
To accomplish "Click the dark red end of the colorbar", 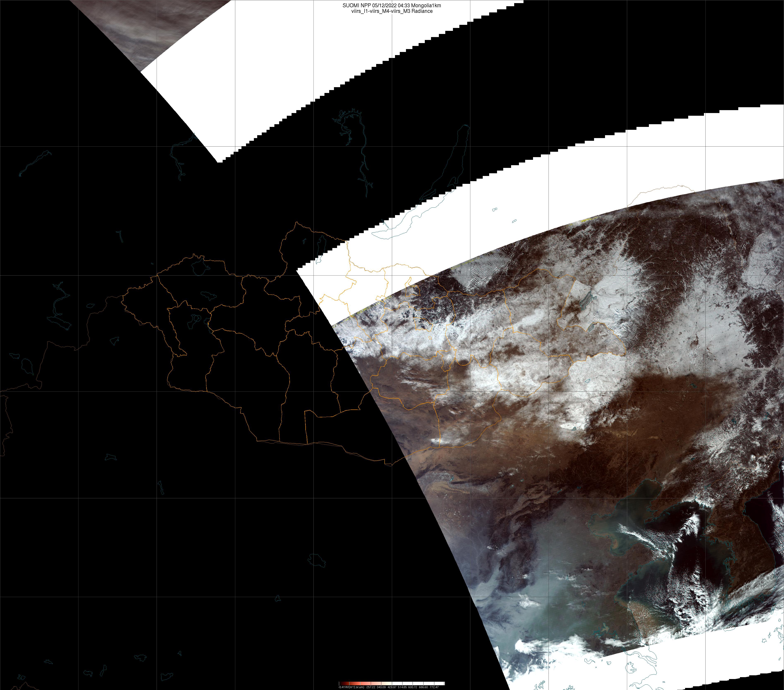I will point(341,683).
